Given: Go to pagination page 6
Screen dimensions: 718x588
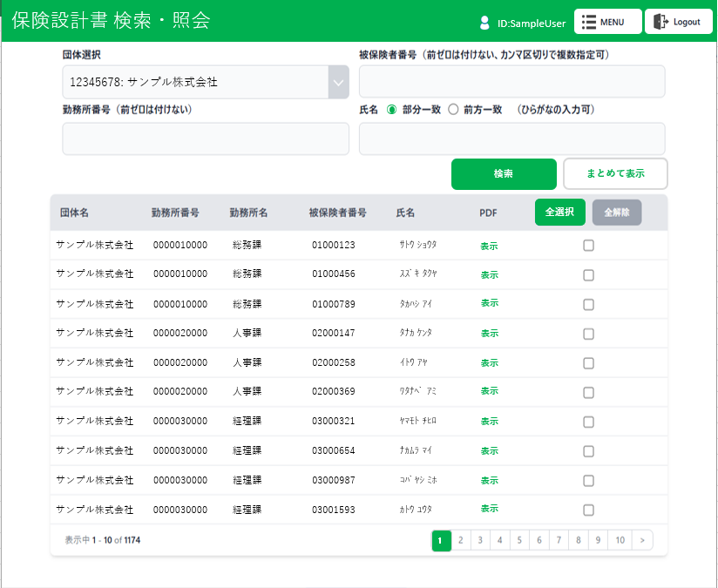Looking at the screenshot, I should click(539, 540).
